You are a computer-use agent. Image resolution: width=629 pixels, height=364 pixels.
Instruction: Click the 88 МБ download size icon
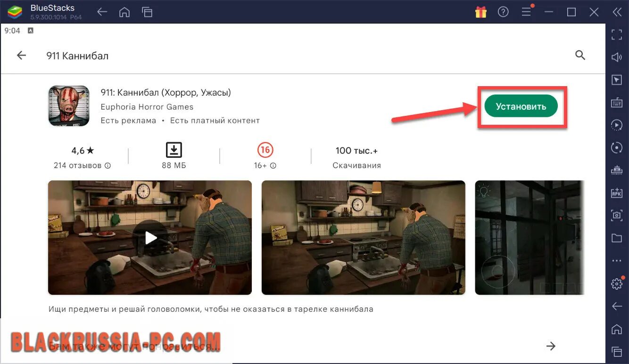point(174,151)
